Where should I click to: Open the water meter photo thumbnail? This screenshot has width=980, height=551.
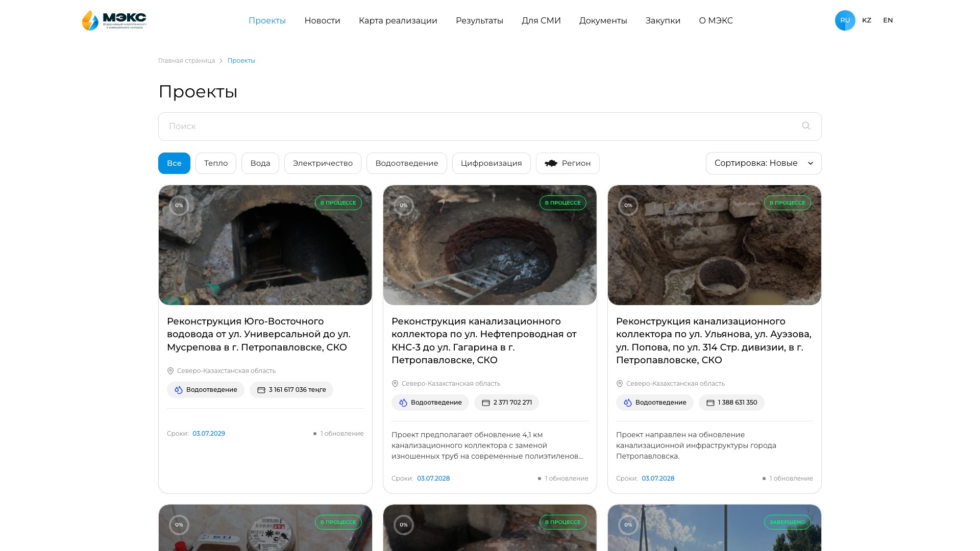tap(265, 528)
